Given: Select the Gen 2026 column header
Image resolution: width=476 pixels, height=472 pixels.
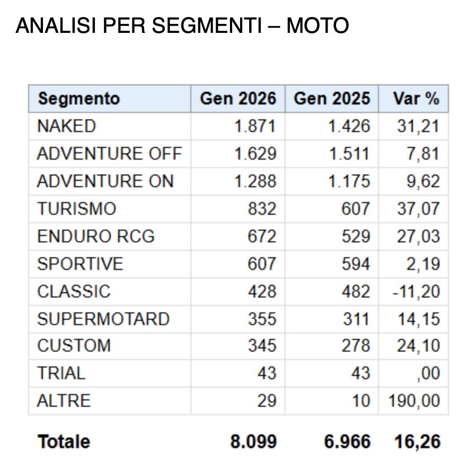Looking at the screenshot, I should click(x=238, y=99).
